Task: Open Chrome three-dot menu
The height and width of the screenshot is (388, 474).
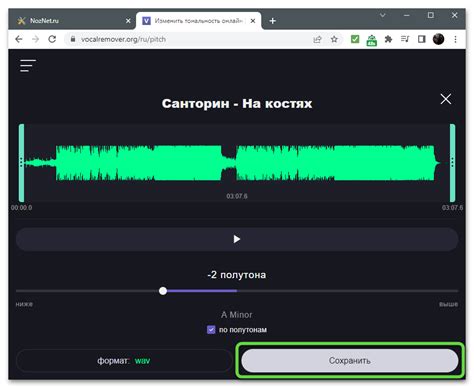Action: (x=455, y=39)
